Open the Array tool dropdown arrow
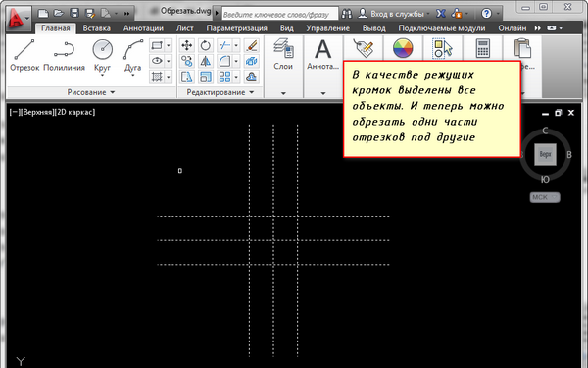 [236, 77]
